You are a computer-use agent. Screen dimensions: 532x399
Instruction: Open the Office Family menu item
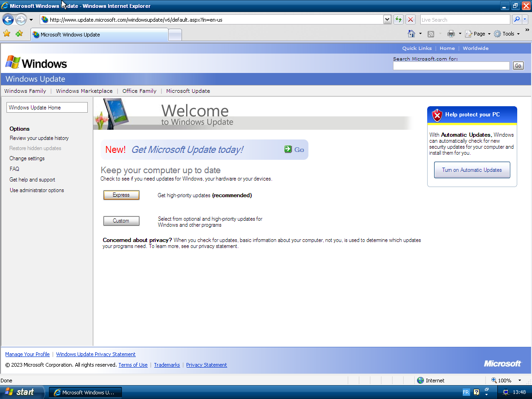(139, 91)
